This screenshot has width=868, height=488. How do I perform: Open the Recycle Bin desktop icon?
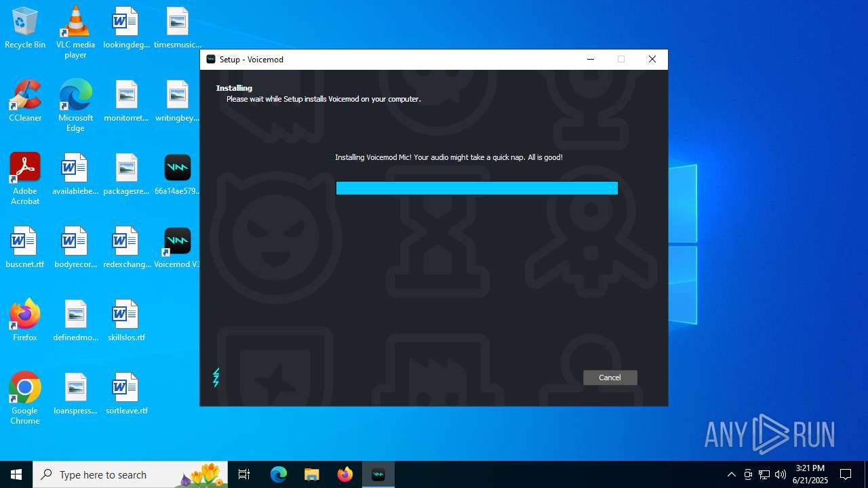click(25, 28)
